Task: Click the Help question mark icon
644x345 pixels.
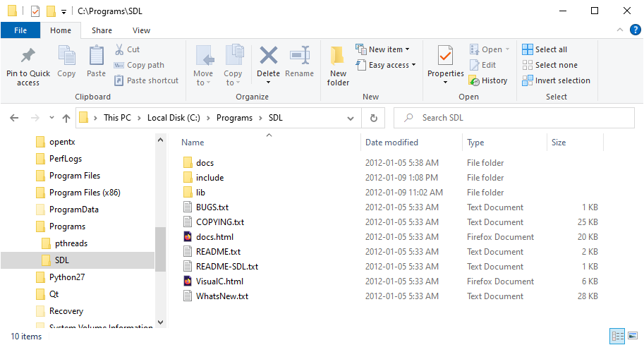Action: [x=635, y=30]
